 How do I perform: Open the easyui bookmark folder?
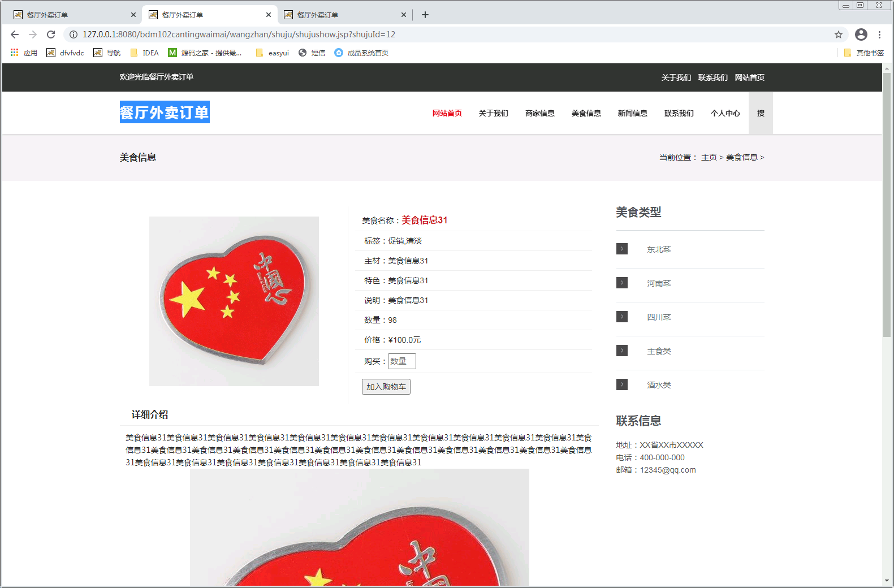point(273,53)
